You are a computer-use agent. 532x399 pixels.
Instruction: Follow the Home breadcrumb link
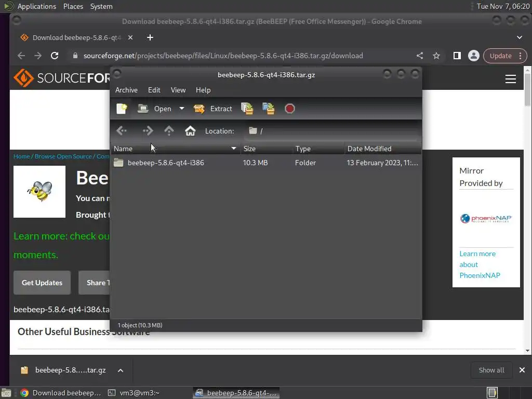(x=21, y=156)
